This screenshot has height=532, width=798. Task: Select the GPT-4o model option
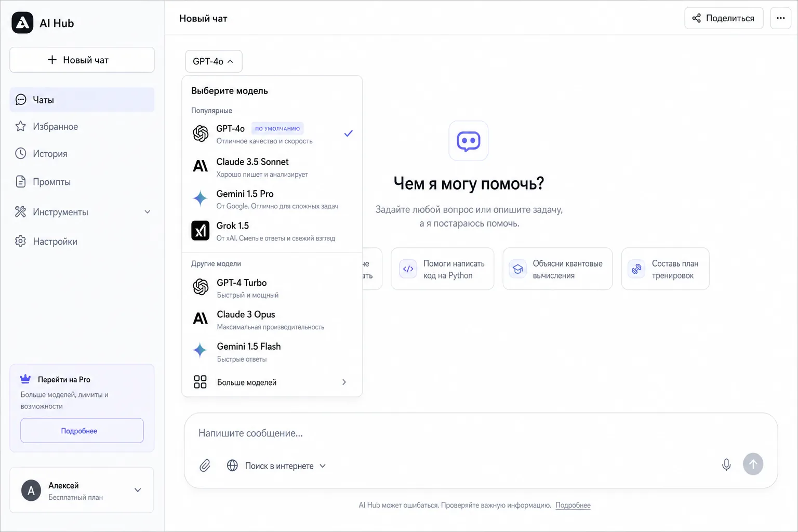point(272,134)
